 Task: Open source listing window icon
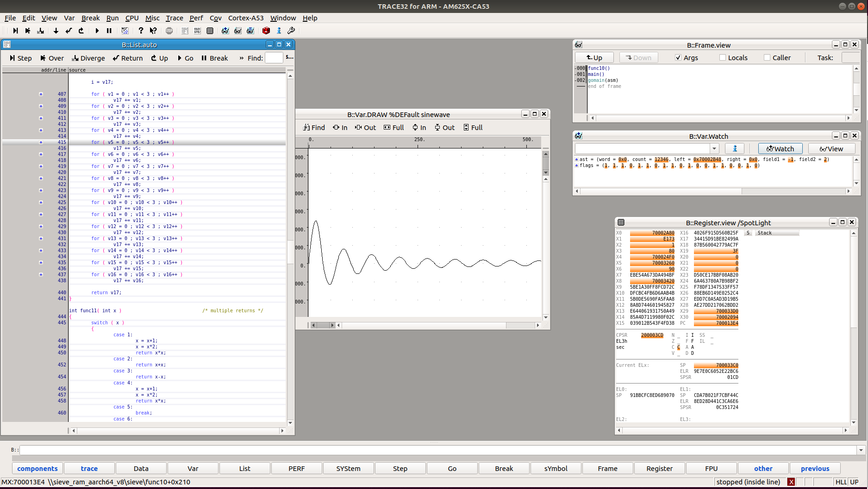[x=185, y=31]
